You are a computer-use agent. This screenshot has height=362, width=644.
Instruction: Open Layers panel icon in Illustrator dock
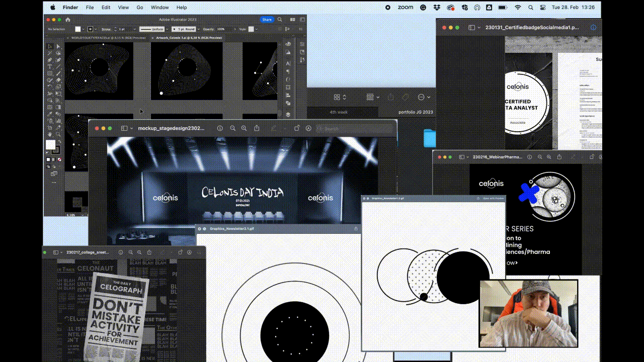point(288,115)
